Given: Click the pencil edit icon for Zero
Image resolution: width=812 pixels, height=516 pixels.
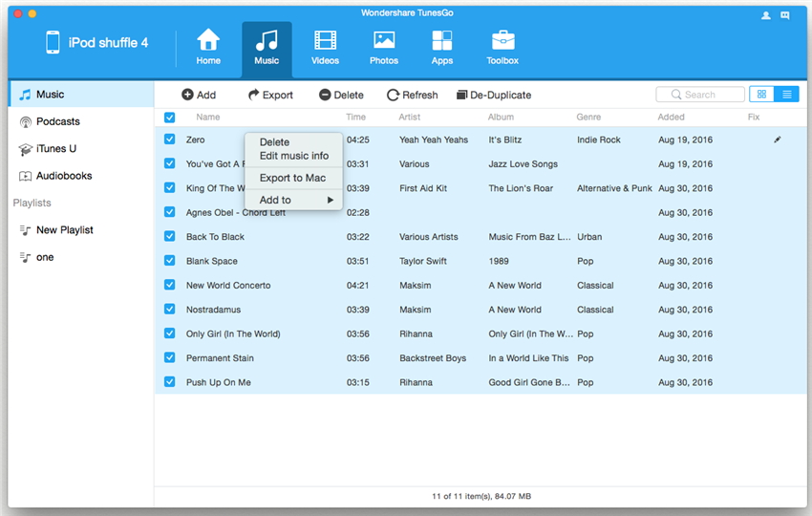Looking at the screenshot, I should click(x=778, y=140).
